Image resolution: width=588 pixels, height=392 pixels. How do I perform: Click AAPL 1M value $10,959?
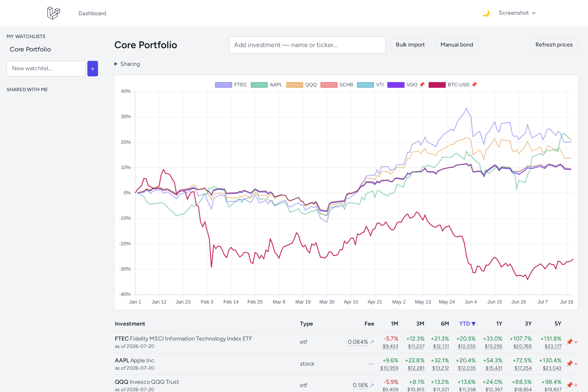click(389, 368)
